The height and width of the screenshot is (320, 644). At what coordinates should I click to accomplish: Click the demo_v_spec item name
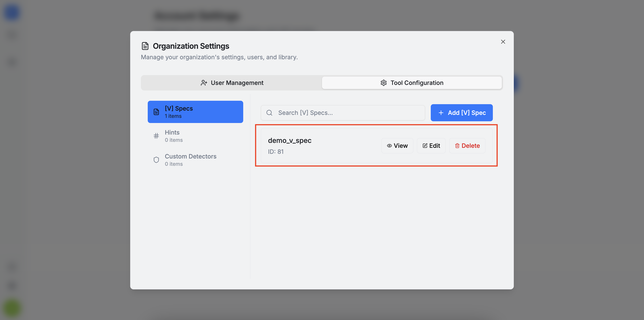click(289, 140)
